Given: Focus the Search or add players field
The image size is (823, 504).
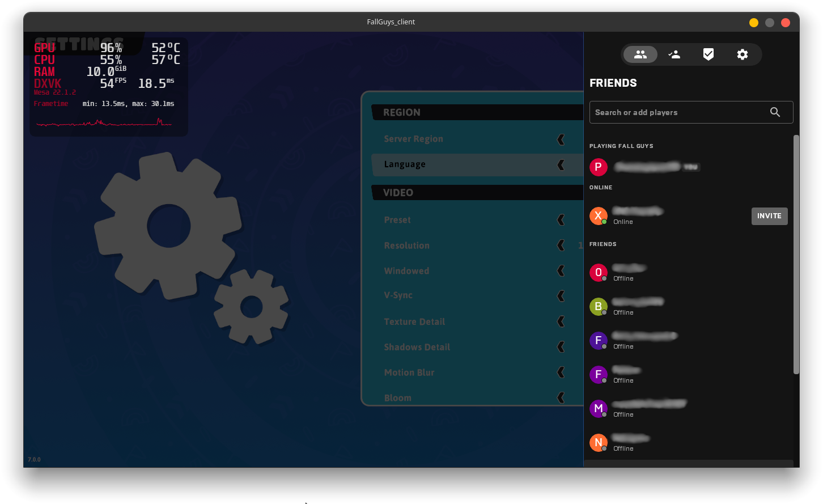Looking at the screenshot, I should [x=691, y=112].
